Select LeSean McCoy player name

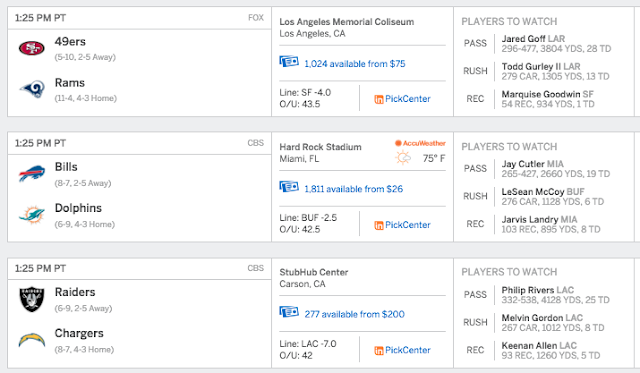click(x=533, y=192)
